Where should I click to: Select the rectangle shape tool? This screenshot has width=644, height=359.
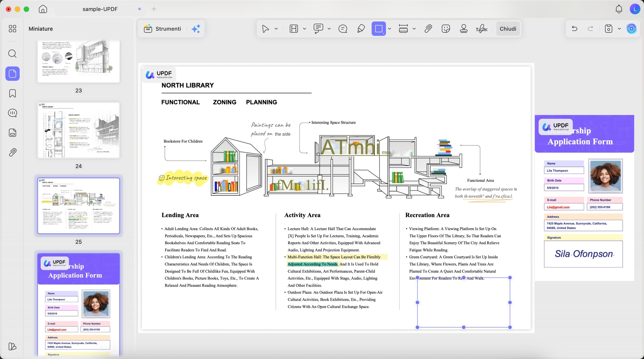(x=379, y=29)
